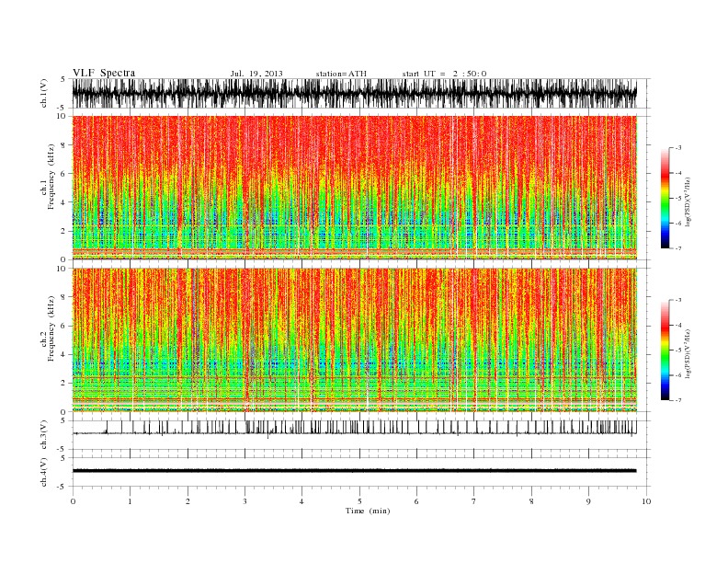Click the "ch.4(V)" axis label
728x563 pixels.
[44, 474]
